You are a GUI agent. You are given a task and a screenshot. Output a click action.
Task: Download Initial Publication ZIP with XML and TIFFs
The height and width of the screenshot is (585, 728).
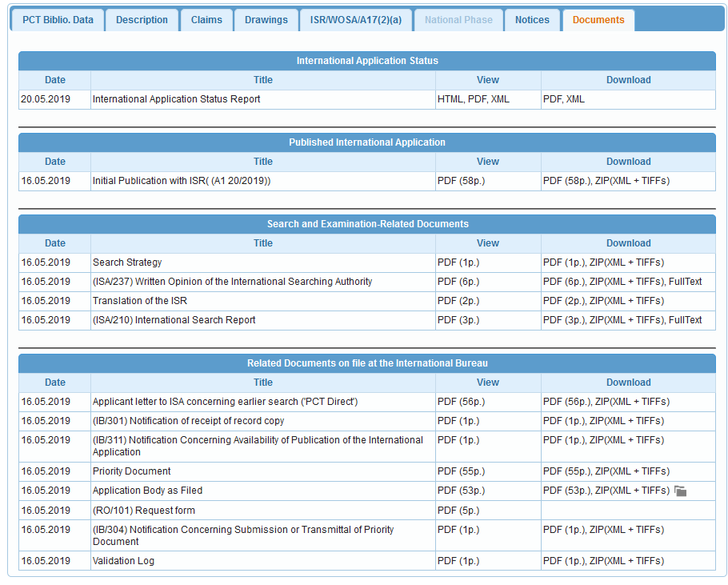[x=634, y=180]
